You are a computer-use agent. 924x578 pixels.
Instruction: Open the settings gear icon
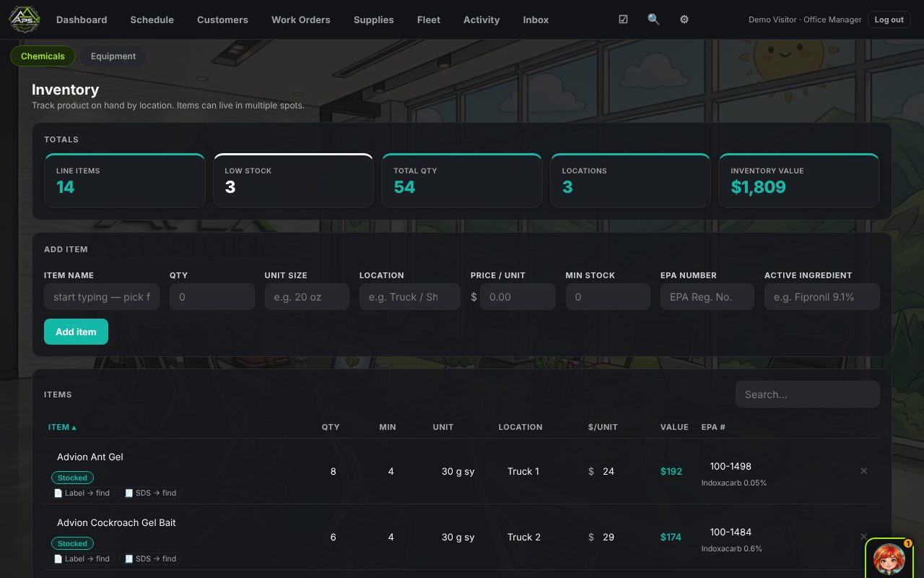(684, 20)
